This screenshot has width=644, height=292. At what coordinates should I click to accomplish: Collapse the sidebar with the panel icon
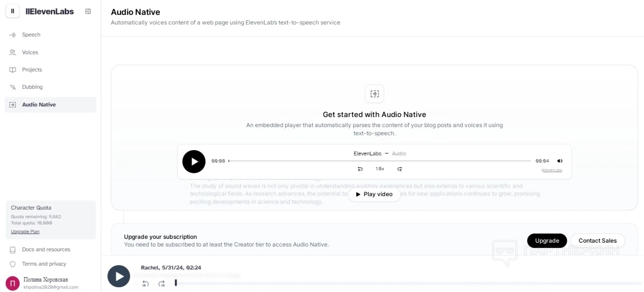(88, 12)
